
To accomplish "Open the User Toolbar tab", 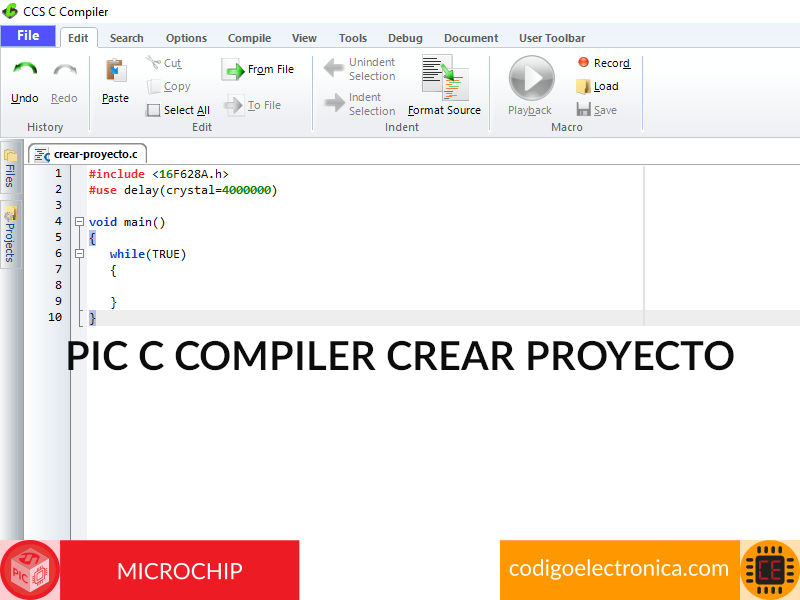I will click(552, 38).
